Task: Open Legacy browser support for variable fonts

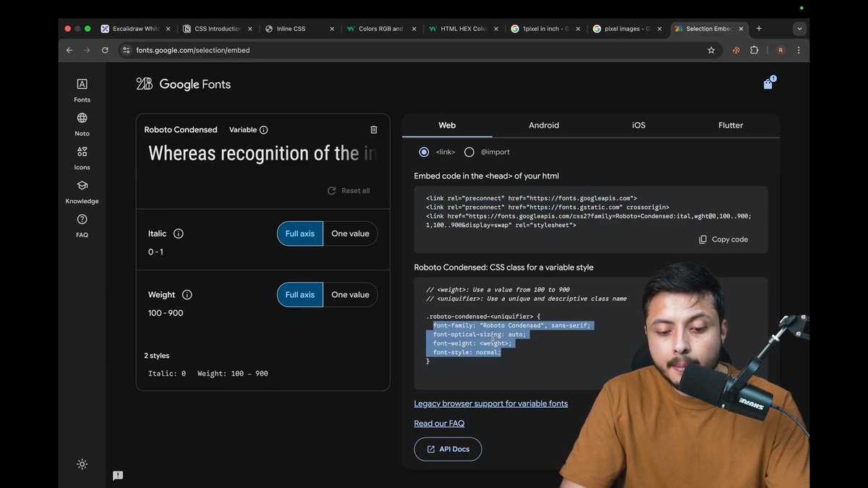Action: point(490,403)
